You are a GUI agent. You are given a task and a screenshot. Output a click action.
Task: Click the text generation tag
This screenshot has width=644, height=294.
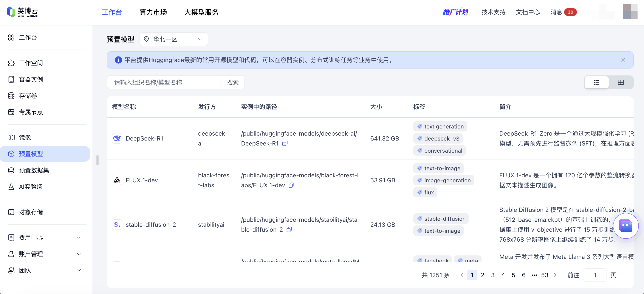[440, 127]
